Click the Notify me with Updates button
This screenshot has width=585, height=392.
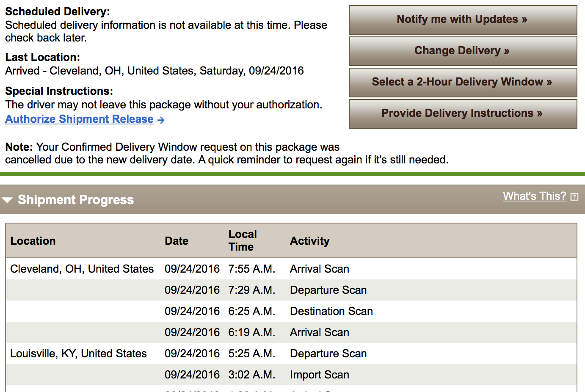tap(463, 19)
